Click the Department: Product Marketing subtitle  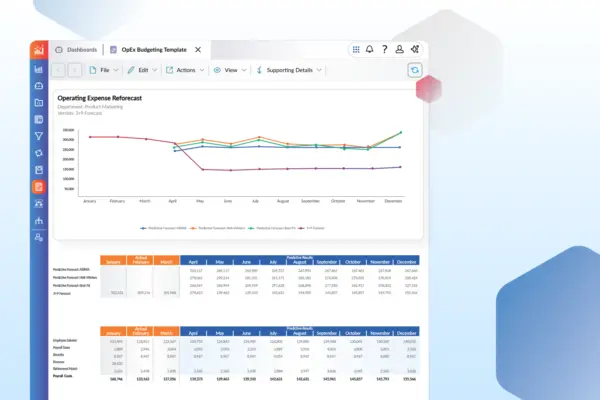(90, 107)
